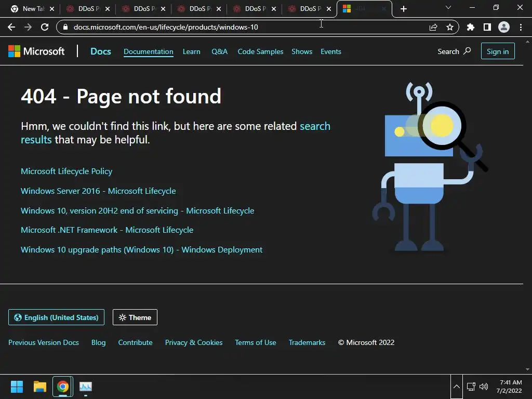The image size is (532, 399).
Task: View site info via lock icon
Action: [66, 27]
